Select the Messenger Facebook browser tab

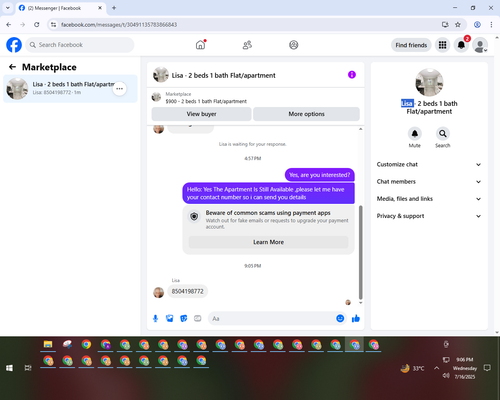61,8
